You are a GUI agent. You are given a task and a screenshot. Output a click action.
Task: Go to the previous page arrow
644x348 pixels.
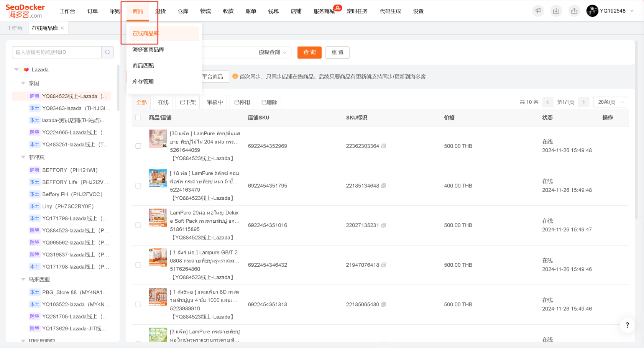coord(547,102)
